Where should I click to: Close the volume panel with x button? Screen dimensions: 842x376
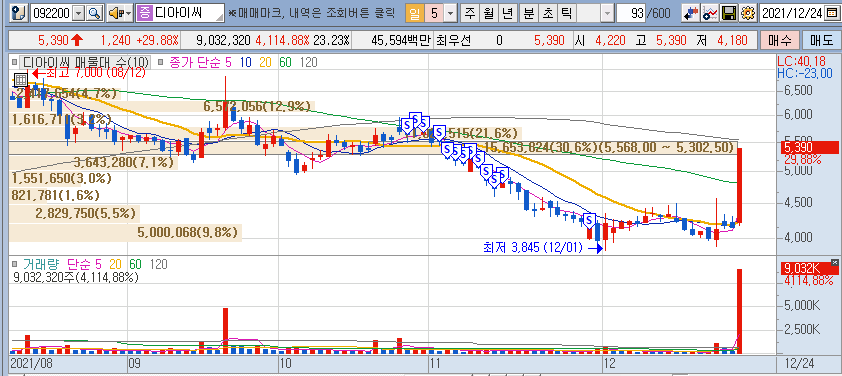click(834, 262)
